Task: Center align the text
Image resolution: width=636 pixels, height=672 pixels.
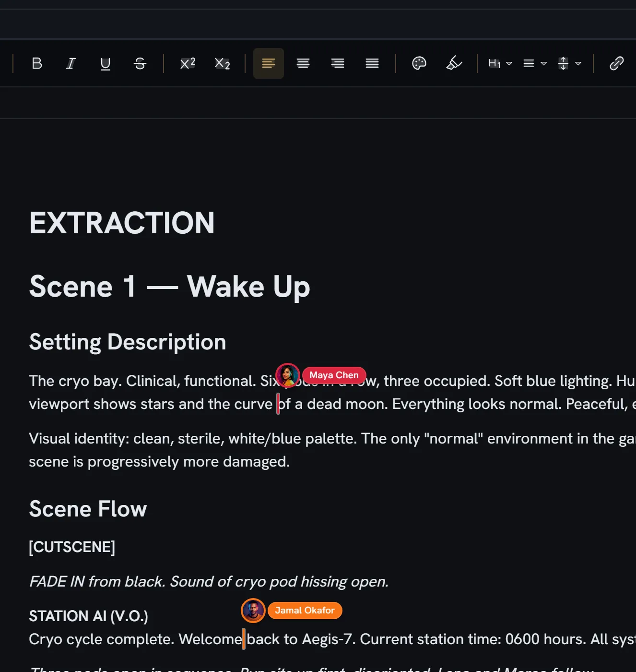Action: [x=303, y=63]
